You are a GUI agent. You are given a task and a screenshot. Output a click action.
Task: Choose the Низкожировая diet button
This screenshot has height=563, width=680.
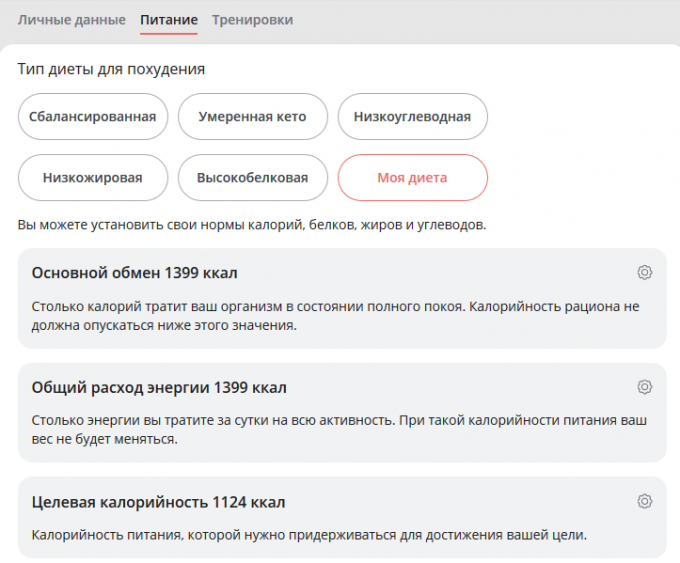coord(92,178)
